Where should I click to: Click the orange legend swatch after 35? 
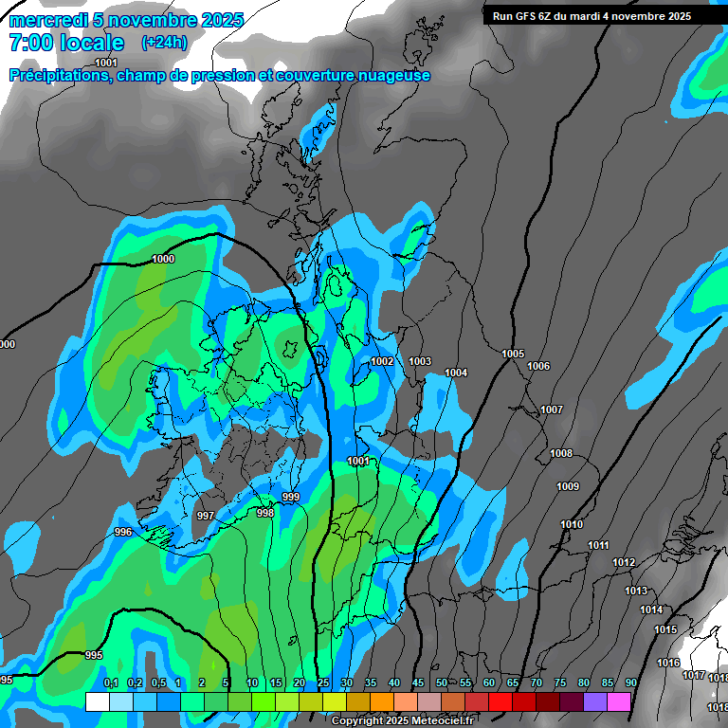click(382, 701)
